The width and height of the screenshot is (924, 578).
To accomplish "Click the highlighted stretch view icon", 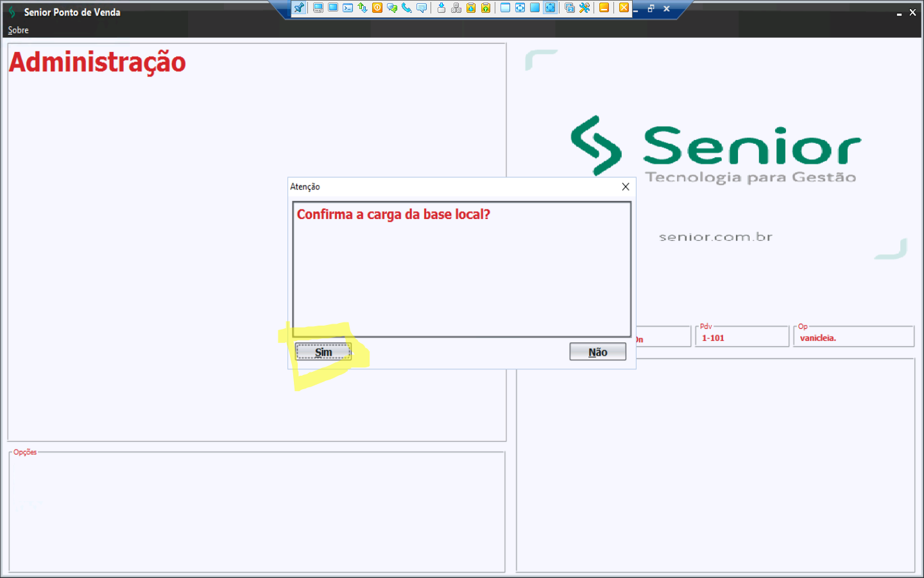I will 550,8.
